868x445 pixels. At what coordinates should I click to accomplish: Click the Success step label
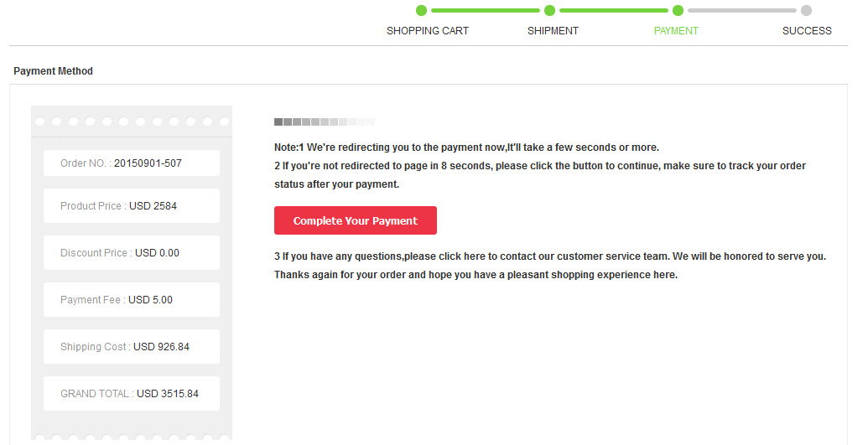pyautogui.click(x=807, y=31)
